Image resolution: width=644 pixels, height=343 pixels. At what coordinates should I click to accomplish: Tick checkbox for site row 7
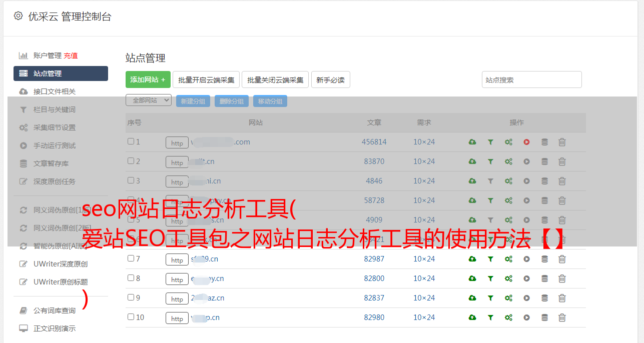pyautogui.click(x=131, y=258)
